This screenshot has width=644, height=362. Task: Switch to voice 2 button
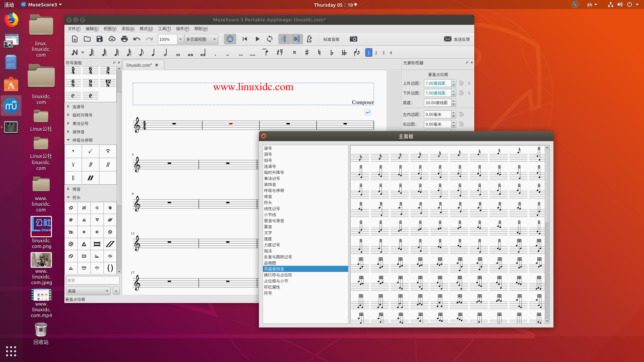376,53
